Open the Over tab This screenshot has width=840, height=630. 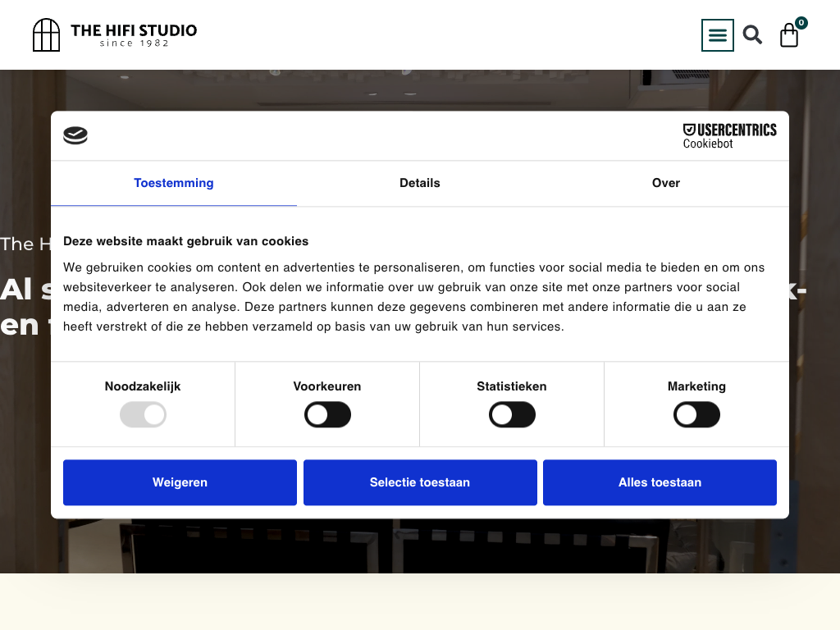pyautogui.click(x=665, y=183)
